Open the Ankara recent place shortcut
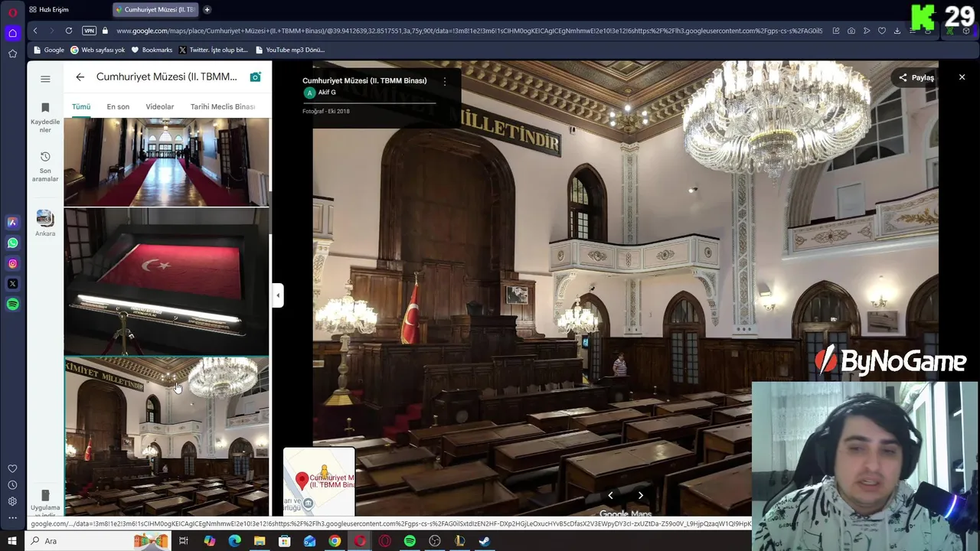Viewport: 980px width, 551px height. click(45, 223)
